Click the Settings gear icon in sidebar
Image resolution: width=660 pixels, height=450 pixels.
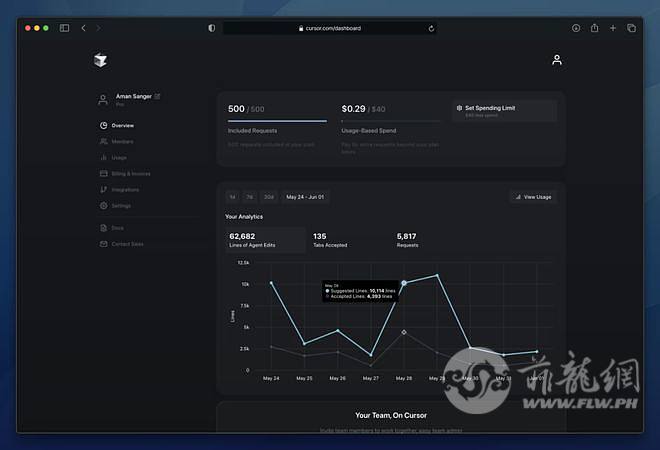(104, 205)
